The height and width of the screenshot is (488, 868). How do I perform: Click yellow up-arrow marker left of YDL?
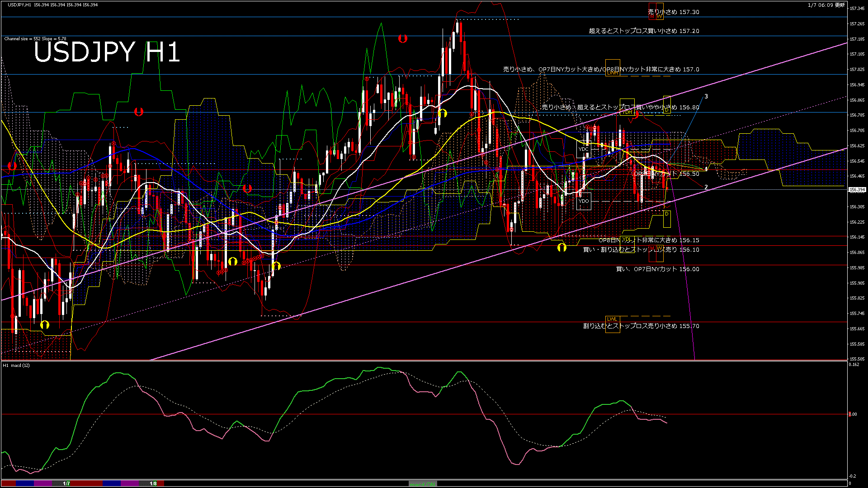(561, 247)
